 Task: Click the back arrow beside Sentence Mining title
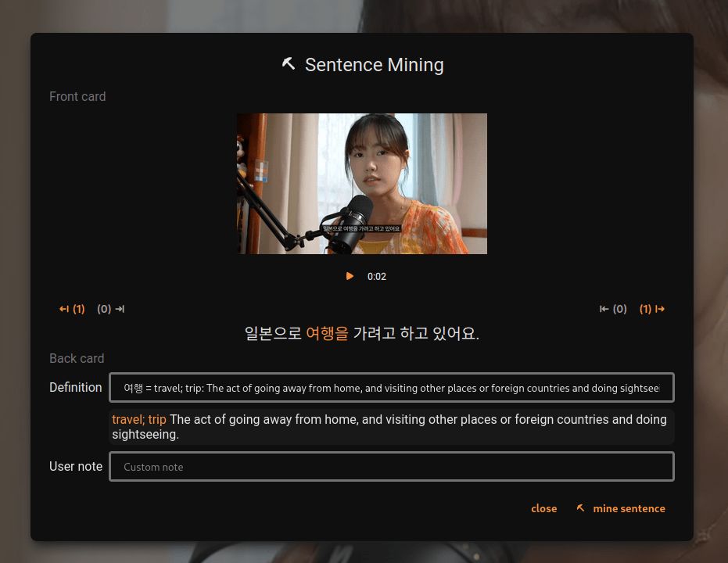tap(289, 63)
